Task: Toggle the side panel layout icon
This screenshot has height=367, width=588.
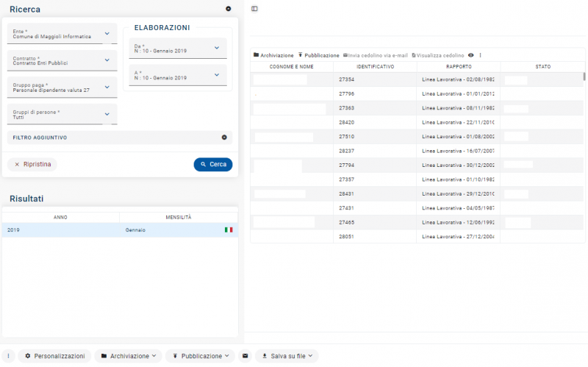Action: 254,9
